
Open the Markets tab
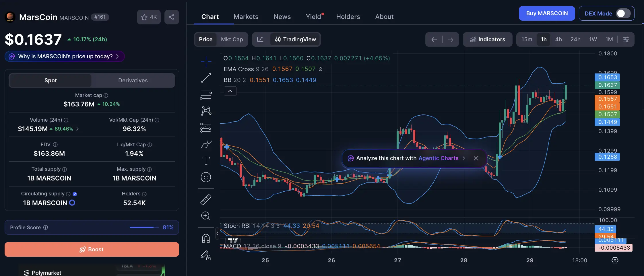click(246, 17)
